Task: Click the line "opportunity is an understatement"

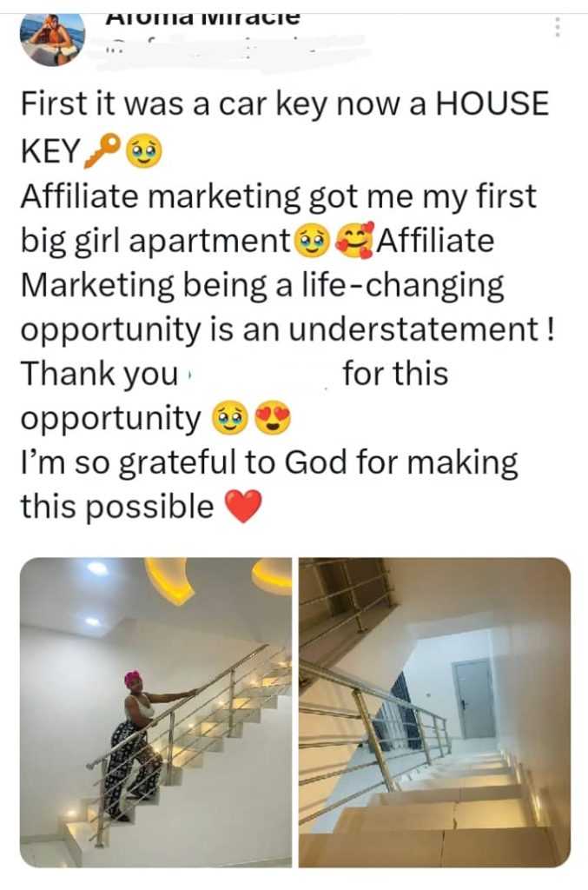Action: pyautogui.click(x=287, y=329)
